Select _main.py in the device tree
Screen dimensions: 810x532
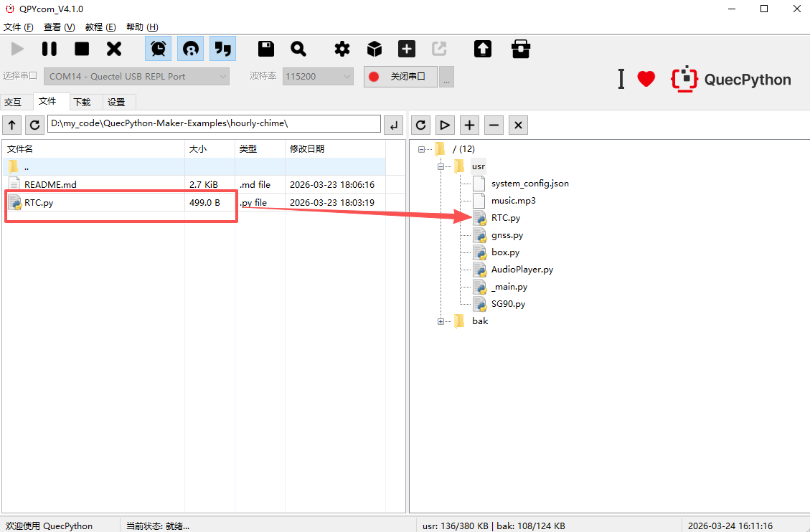509,287
